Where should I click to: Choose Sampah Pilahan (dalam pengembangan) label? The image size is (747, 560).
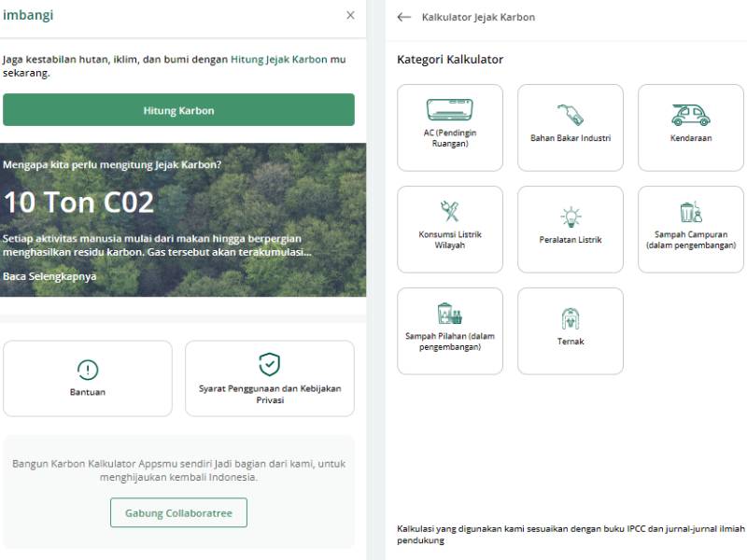point(450,342)
